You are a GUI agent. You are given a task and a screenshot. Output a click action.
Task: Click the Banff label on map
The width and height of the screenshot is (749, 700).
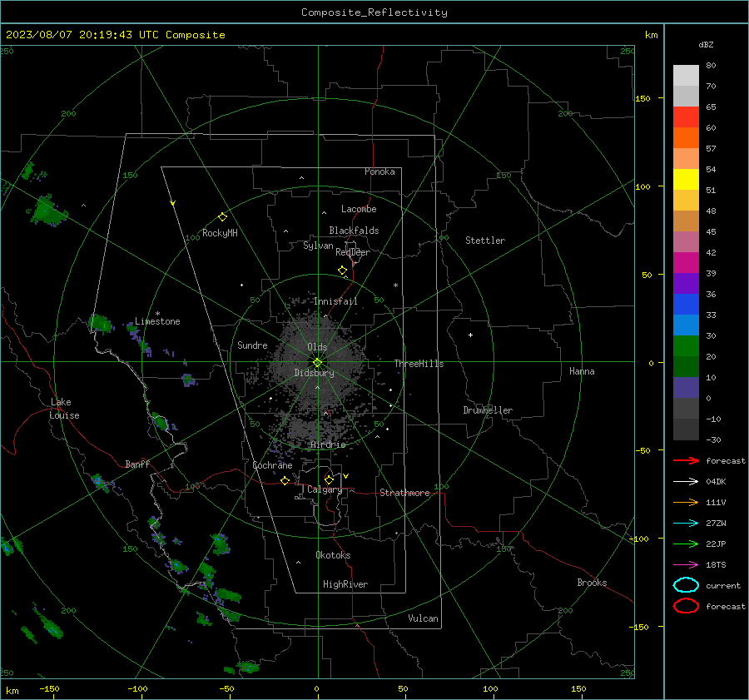coord(137,464)
